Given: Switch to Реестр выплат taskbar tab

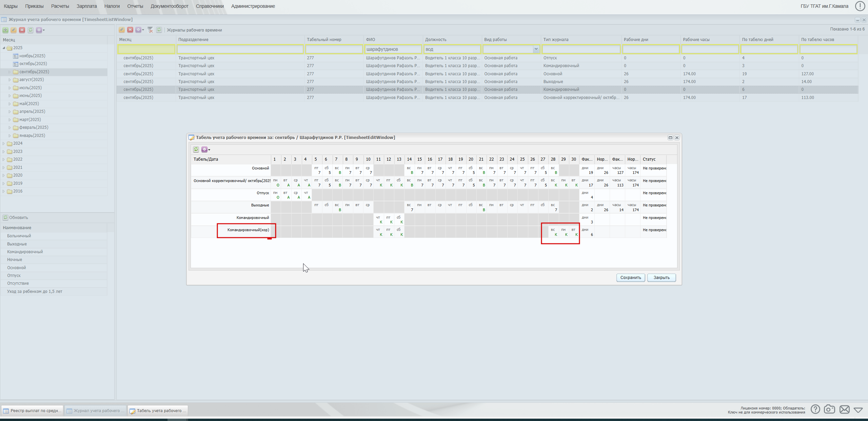Looking at the screenshot, I should click(x=32, y=410).
